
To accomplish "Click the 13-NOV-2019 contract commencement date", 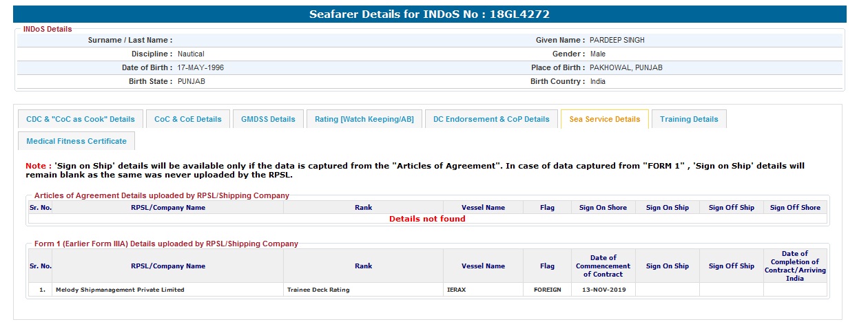I will 603,290.
